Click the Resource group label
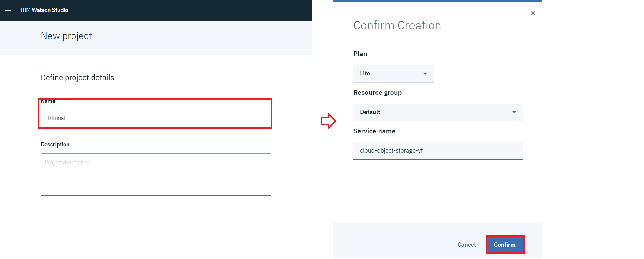The image size is (644, 259). click(x=377, y=93)
